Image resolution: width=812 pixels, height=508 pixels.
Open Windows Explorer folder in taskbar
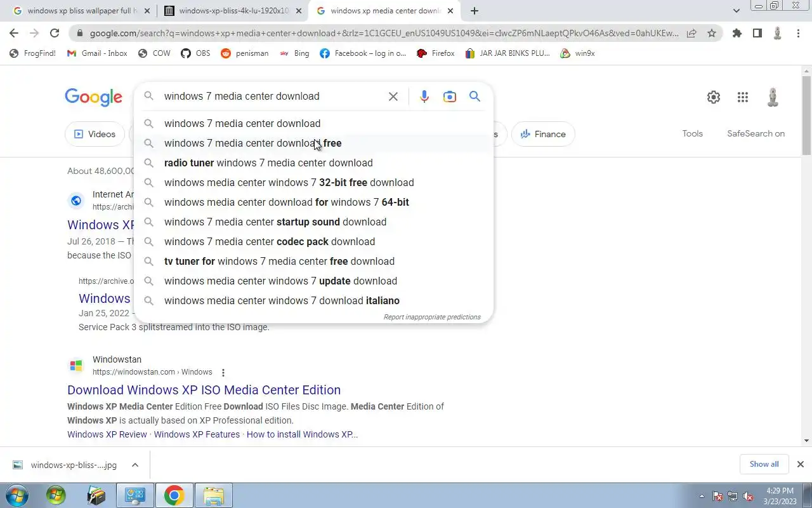pos(213,495)
